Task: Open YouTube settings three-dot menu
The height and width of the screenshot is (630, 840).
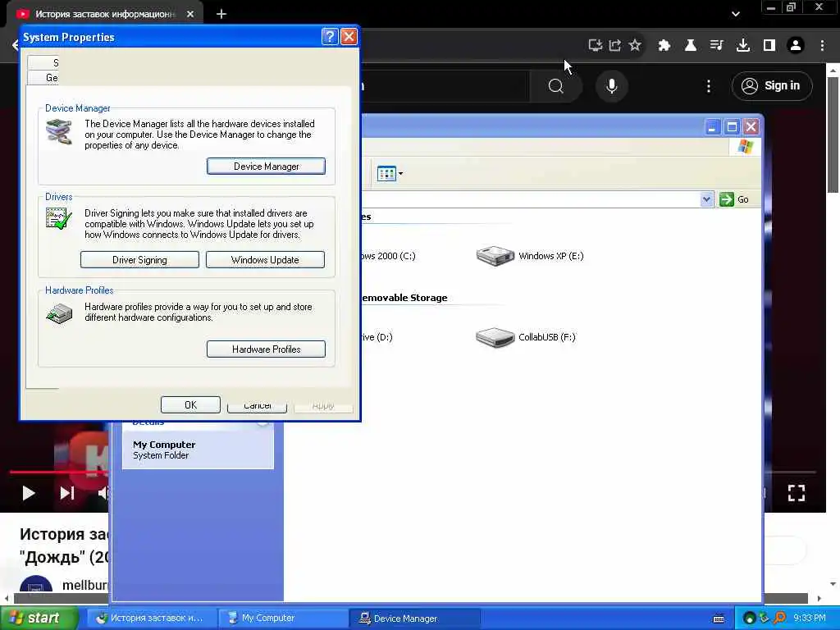Action: click(x=709, y=86)
